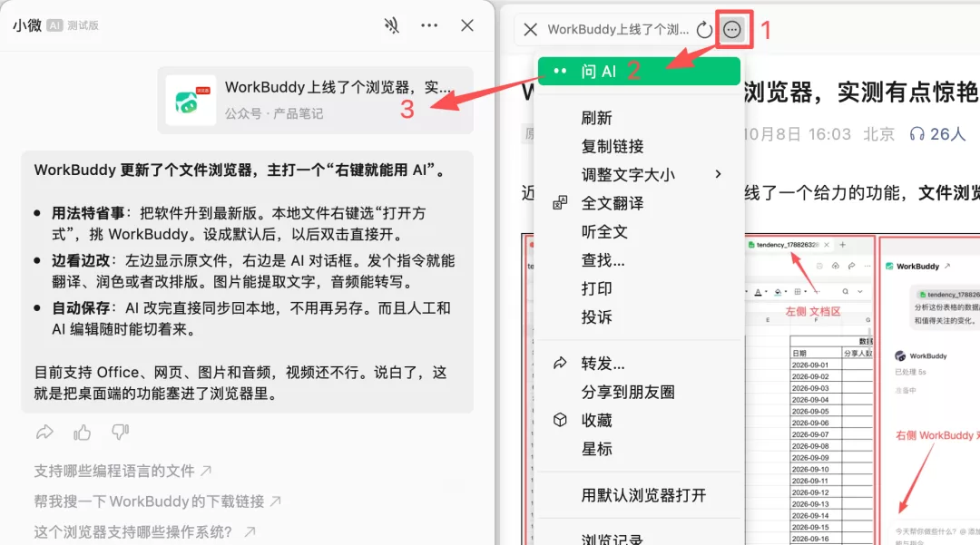Open the WorkBuddy article card thumbnail
The image size is (980, 545).
pos(191,101)
